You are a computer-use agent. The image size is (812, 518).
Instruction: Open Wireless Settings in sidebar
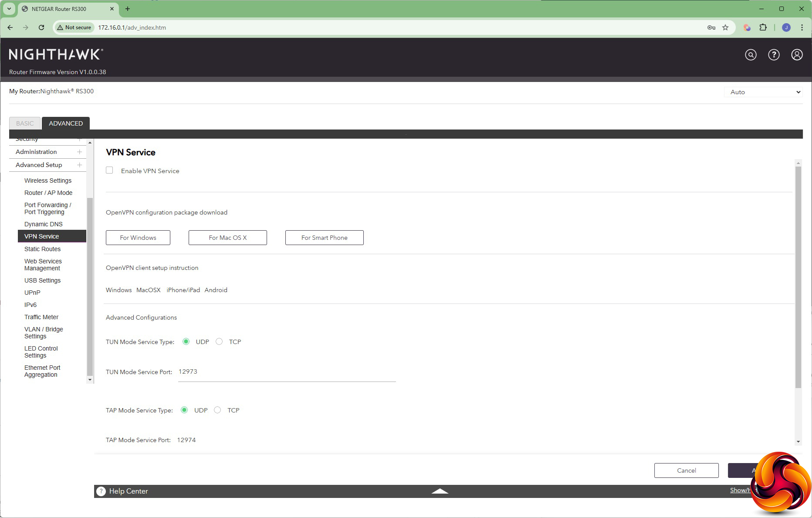(48, 181)
